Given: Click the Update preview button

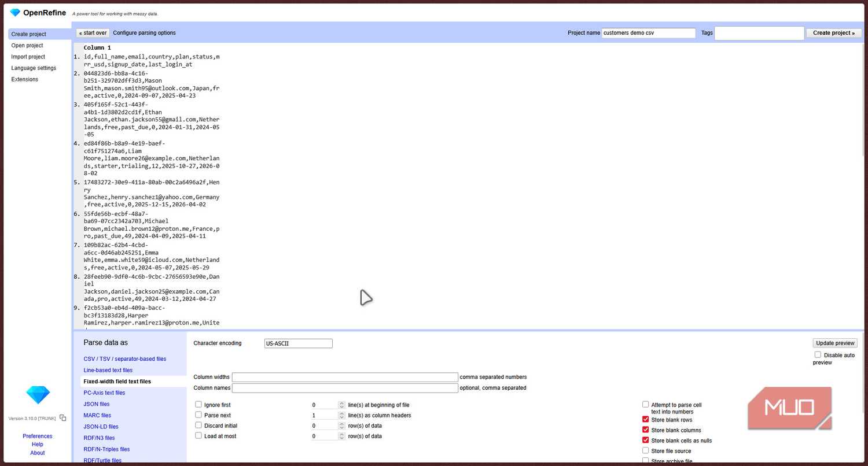Looking at the screenshot, I should pyautogui.click(x=835, y=343).
